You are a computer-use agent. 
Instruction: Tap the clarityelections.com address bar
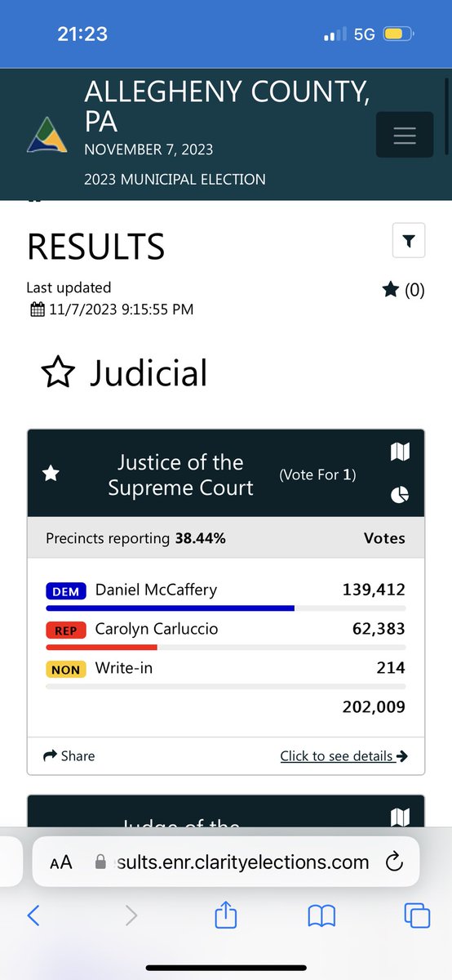coord(226,862)
